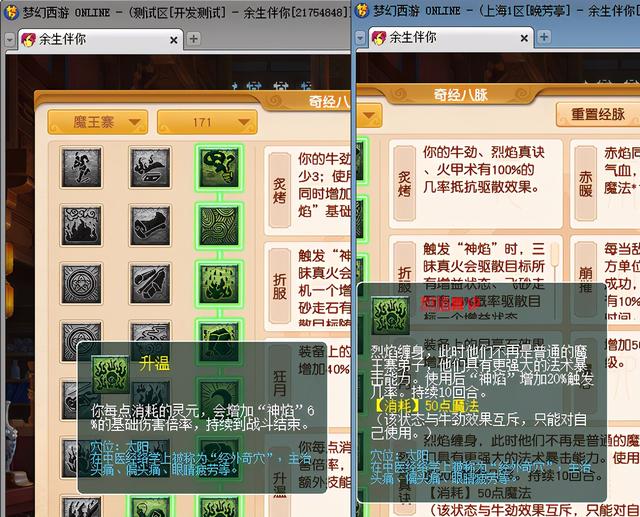Click the 穴位: 太阳 text in left tooltip
Screen dimensions: 640x517
coord(120,446)
